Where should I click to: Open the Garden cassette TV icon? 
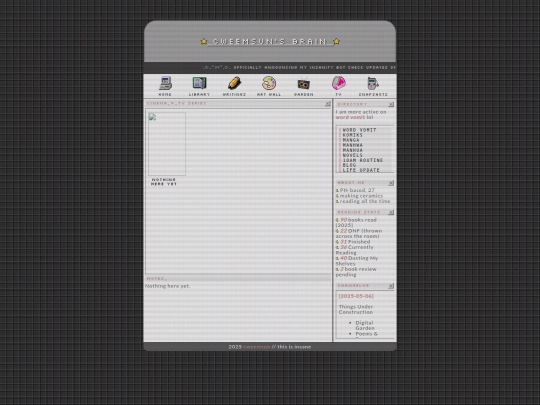(x=303, y=84)
